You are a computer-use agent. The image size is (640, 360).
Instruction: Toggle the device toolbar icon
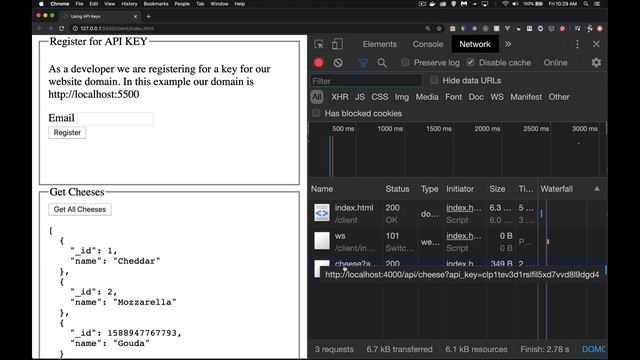tap(337, 44)
